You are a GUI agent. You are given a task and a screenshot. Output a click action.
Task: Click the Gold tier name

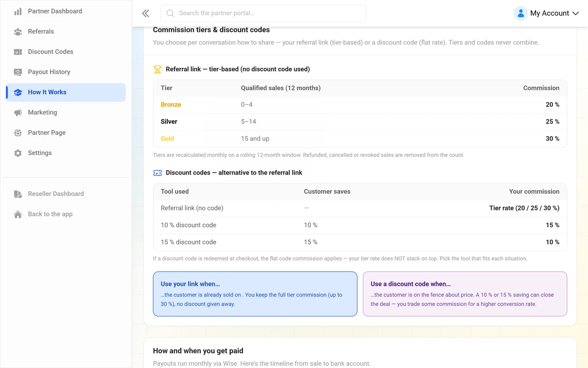click(167, 139)
